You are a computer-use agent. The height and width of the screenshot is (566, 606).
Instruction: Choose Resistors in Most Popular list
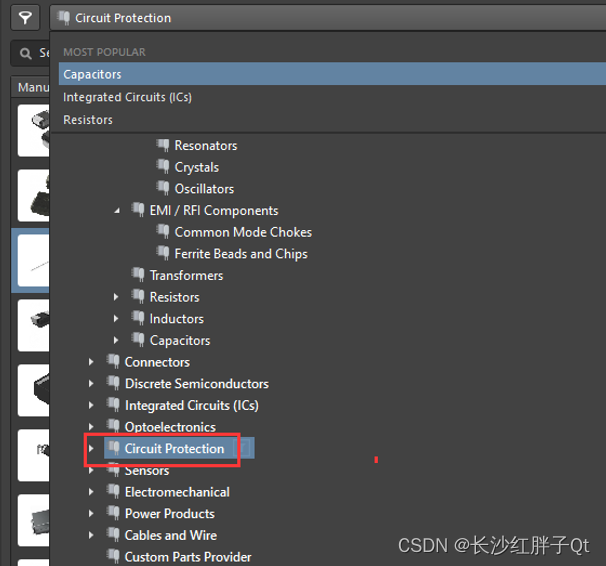tap(88, 120)
